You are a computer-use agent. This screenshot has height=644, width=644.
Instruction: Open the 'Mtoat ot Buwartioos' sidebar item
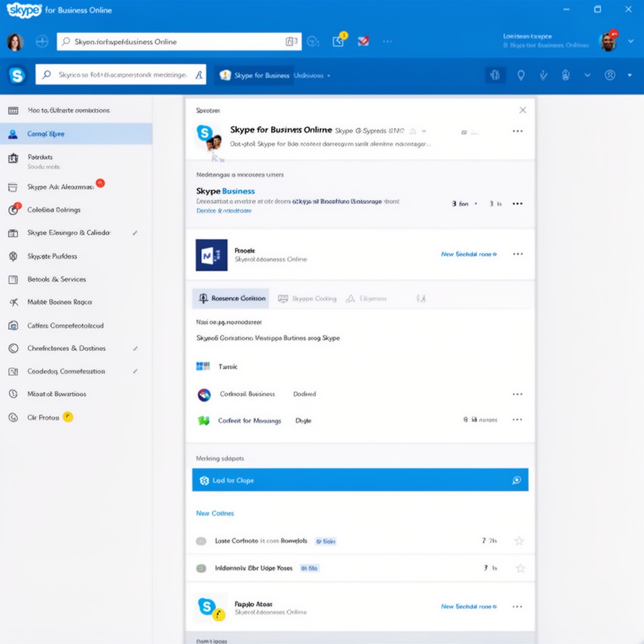click(76, 394)
